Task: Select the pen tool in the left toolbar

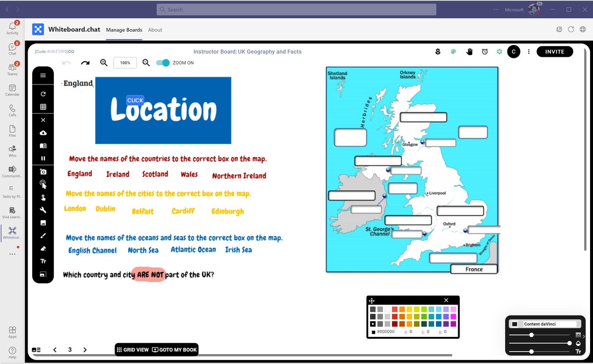Action: point(43,235)
